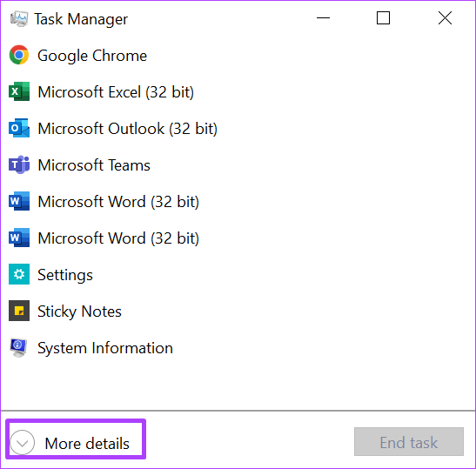Click the Task Manager title bar icon
476x469 pixels.
pos(19,19)
